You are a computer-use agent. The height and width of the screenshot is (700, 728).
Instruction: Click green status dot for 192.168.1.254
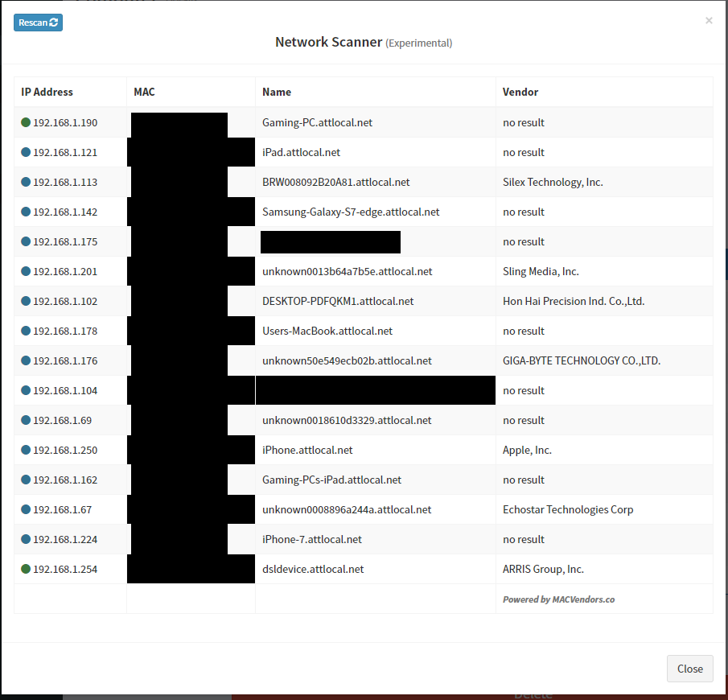click(x=26, y=569)
